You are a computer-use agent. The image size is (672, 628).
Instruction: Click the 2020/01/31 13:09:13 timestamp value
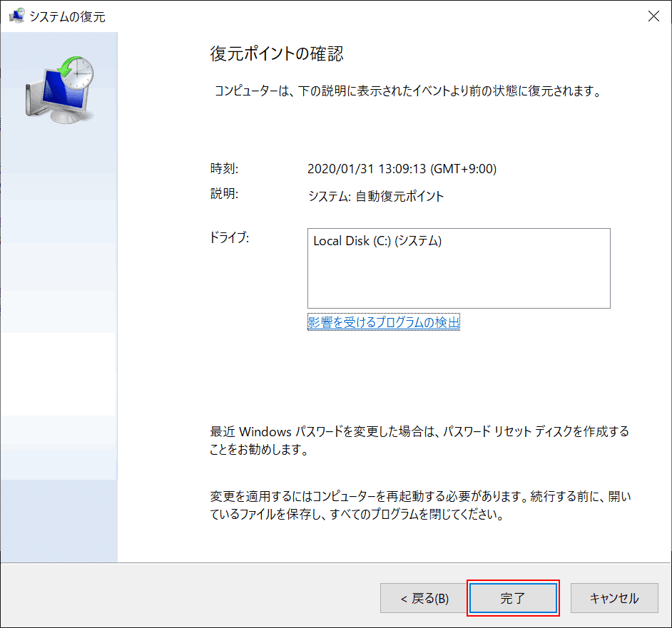pyautogui.click(x=402, y=169)
